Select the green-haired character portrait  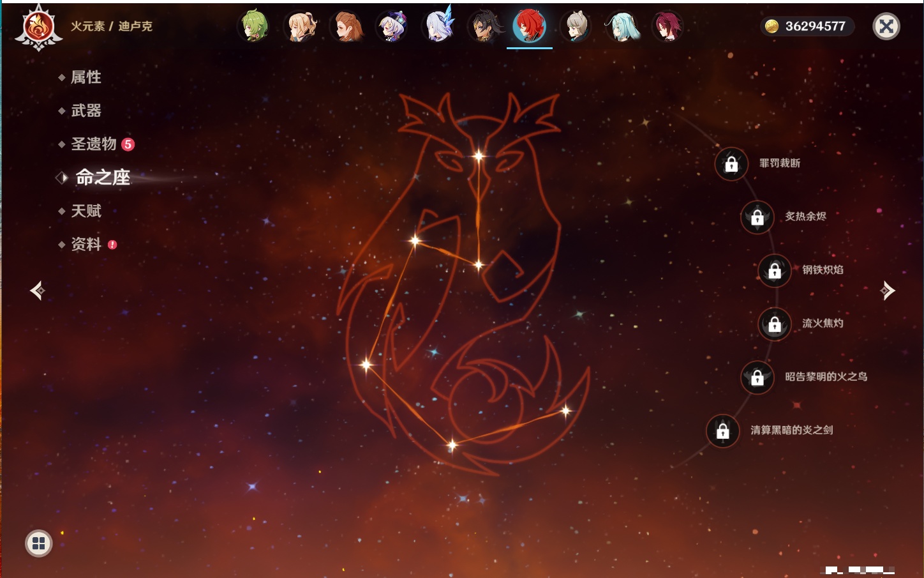point(254,27)
